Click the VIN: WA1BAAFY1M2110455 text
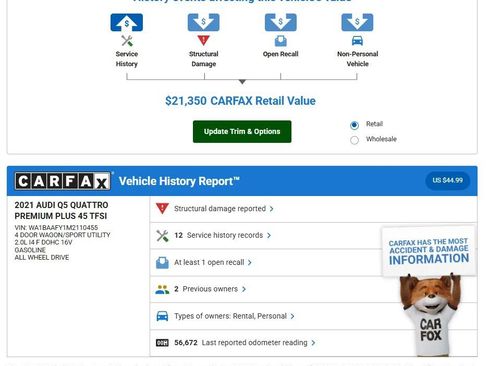The width and height of the screenshot is (488, 366). coord(56,228)
